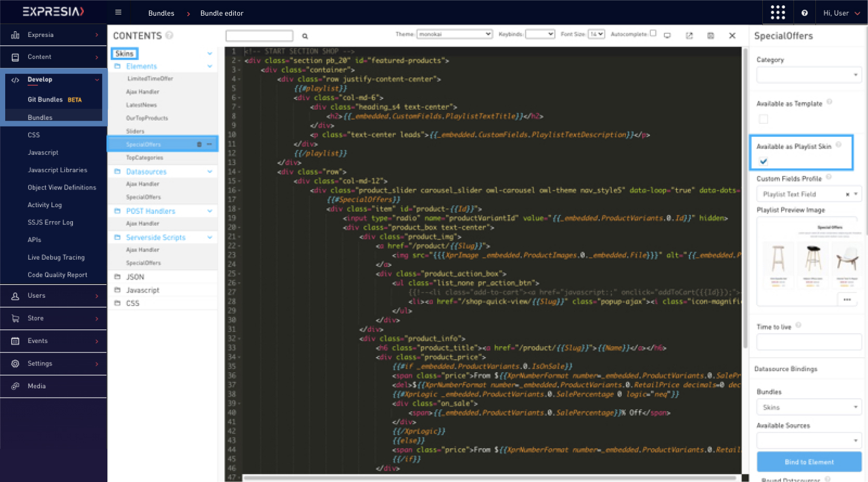Click the trash icon on SpecialOffers row
Viewport: 868px width, 482px height.
(x=199, y=144)
